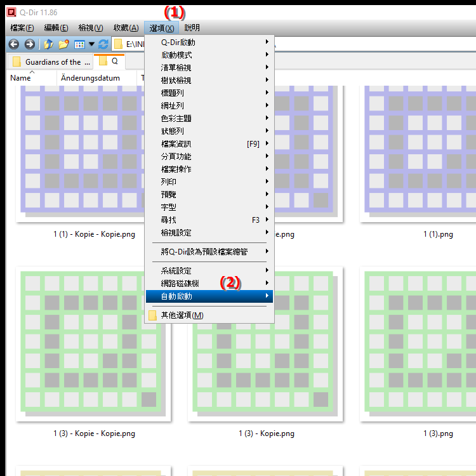Screen dimensions: 476x476
Task: Expand the 色彩主題 submenu
Action: point(209,119)
